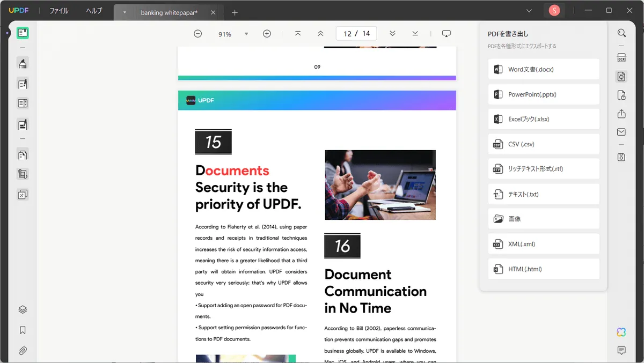Click the UPDF logo in title bar
The width and height of the screenshot is (644, 363).
click(x=19, y=11)
